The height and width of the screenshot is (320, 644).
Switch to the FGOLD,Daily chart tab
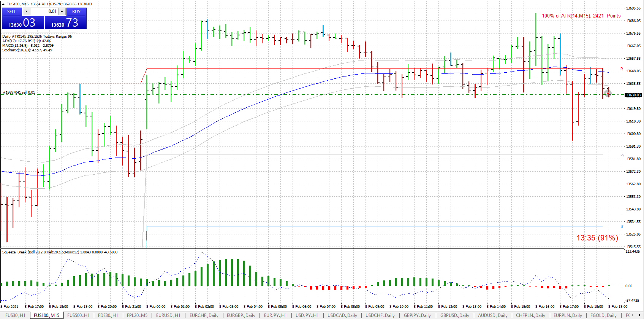(603, 315)
